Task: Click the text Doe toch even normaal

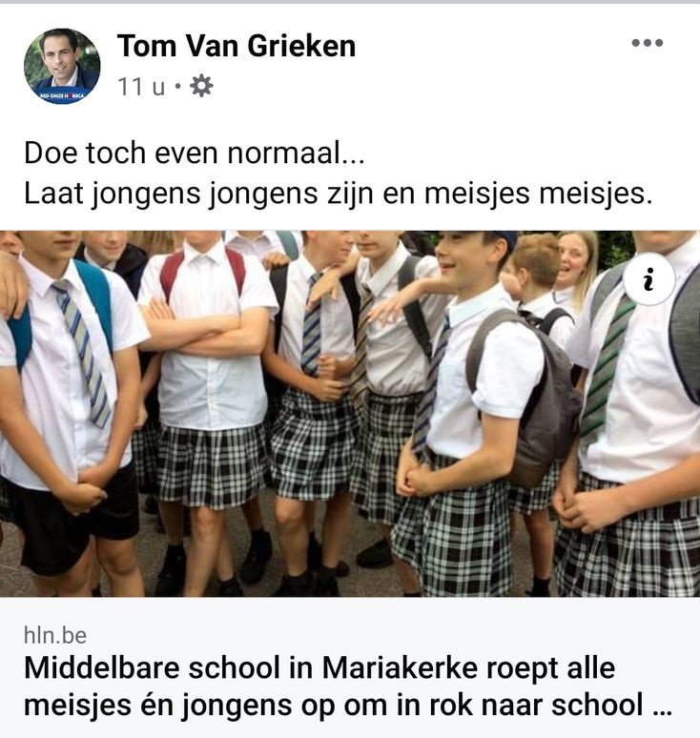Action: (194, 153)
